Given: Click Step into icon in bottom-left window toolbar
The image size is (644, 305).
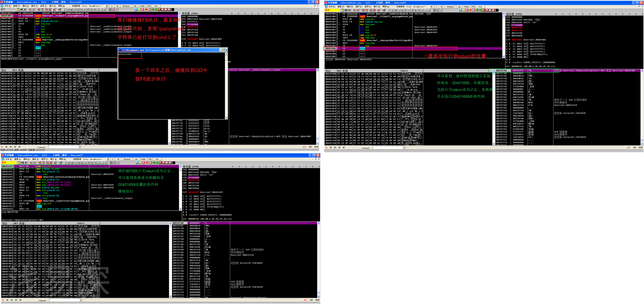Looking at the screenshot, I should [39, 163].
